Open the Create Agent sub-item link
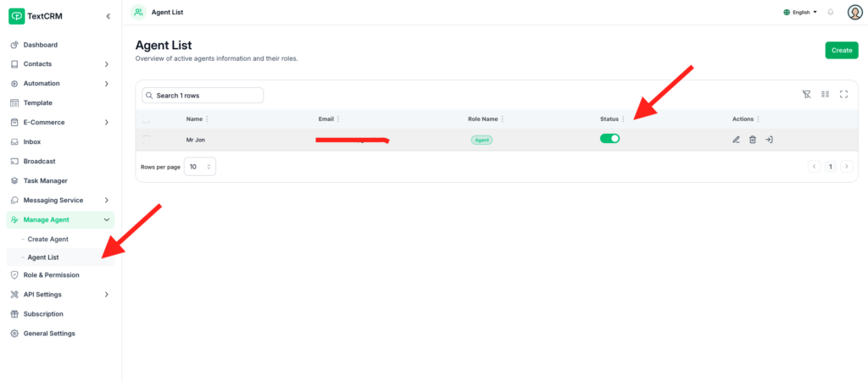This screenshot has height=381, width=868. [47, 240]
